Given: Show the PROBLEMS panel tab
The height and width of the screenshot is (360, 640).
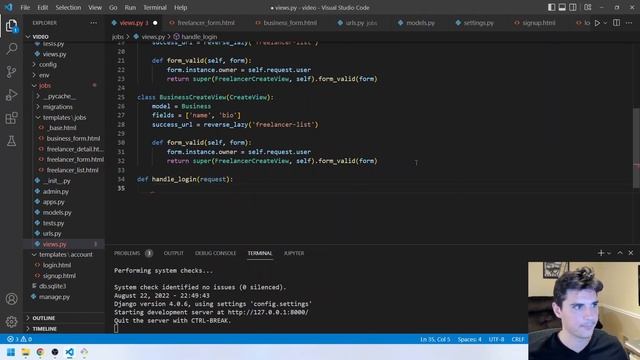Looking at the screenshot, I should coord(127,253).
